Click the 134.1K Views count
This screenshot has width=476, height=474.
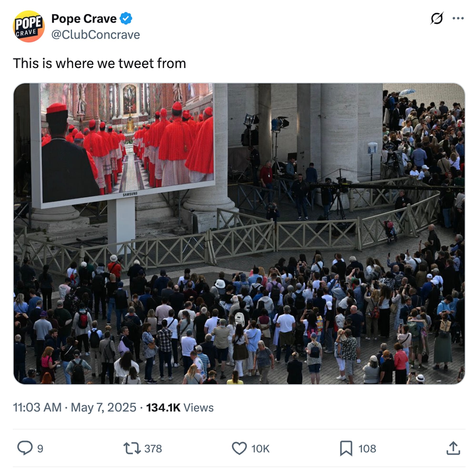pos(180,408)
